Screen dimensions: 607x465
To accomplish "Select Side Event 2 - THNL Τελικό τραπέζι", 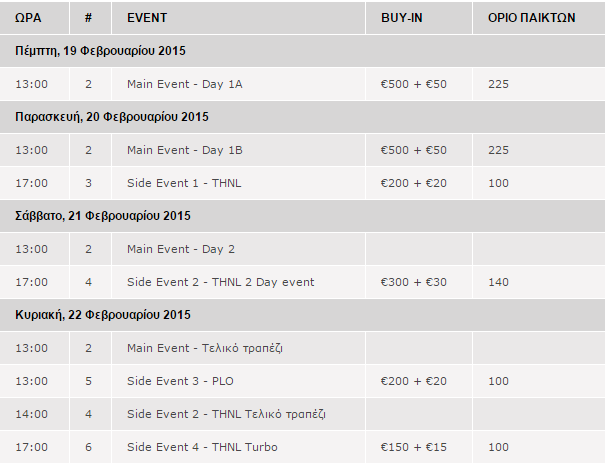I will click(226, 414).
